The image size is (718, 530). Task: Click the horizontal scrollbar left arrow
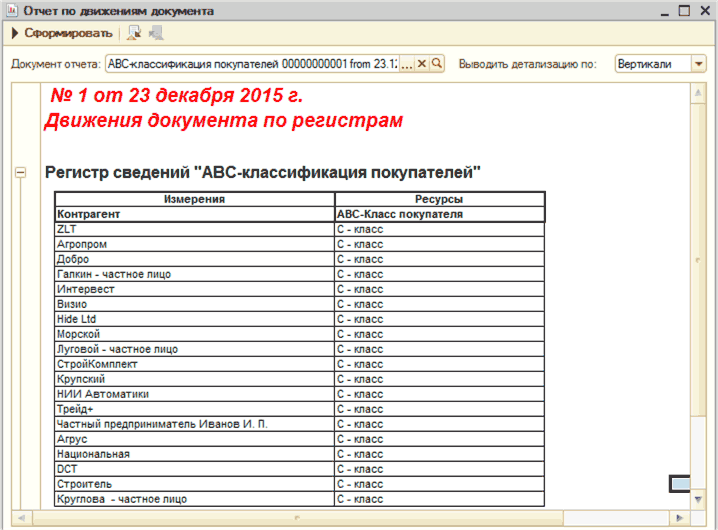pos(23,517)
